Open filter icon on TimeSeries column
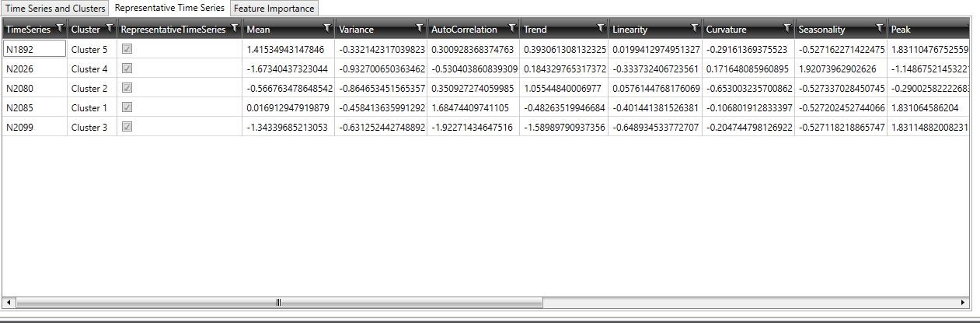 [x=60, y=29]
